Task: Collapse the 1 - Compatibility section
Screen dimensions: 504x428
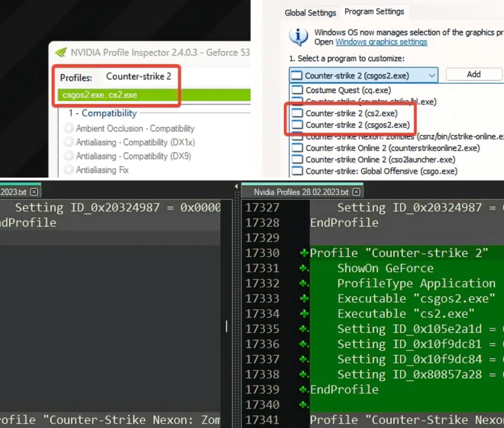Action: pyautogui.click(x=103, y=113)
